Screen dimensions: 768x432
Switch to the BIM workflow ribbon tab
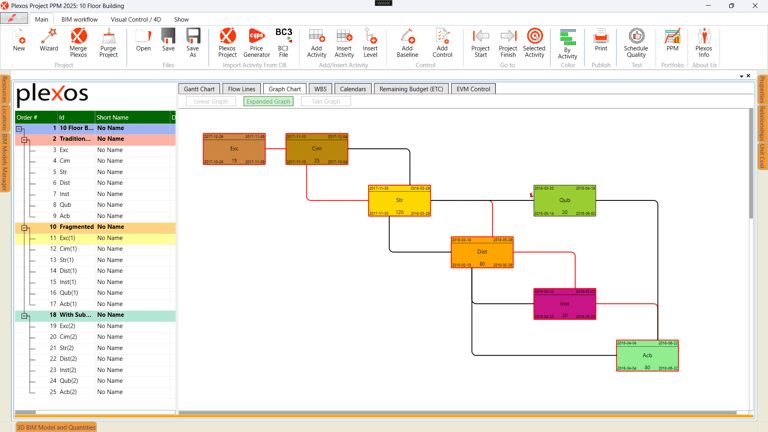pyautogui.click(x=79, y=20)
